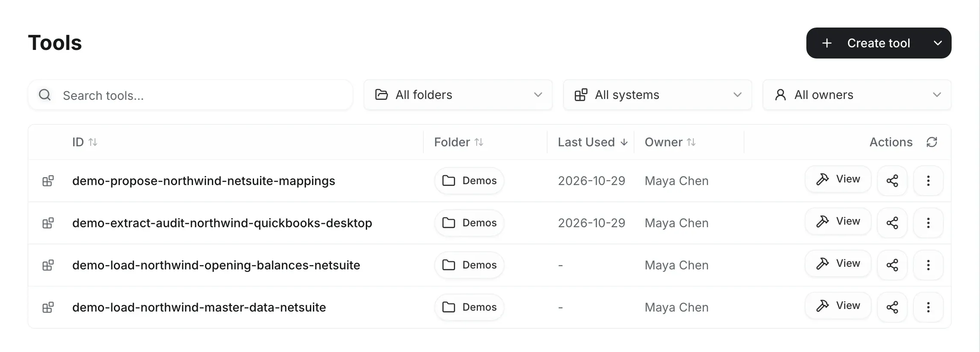Click the Demos folder tag for demo-propose-northwind-netsuite-mappings
The width and height of the screenshot is (980, 352).
pyautogui.click(x=469, y=181)
